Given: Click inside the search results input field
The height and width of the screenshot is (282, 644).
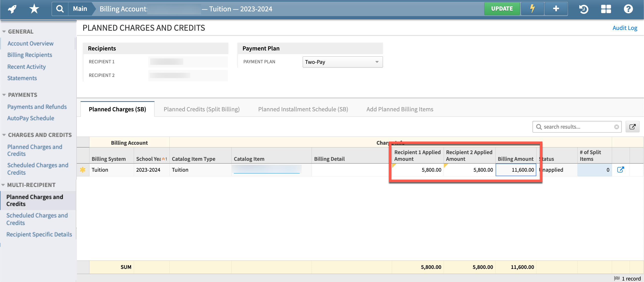Looking at the screenshot, I should (x=575, y=127).
